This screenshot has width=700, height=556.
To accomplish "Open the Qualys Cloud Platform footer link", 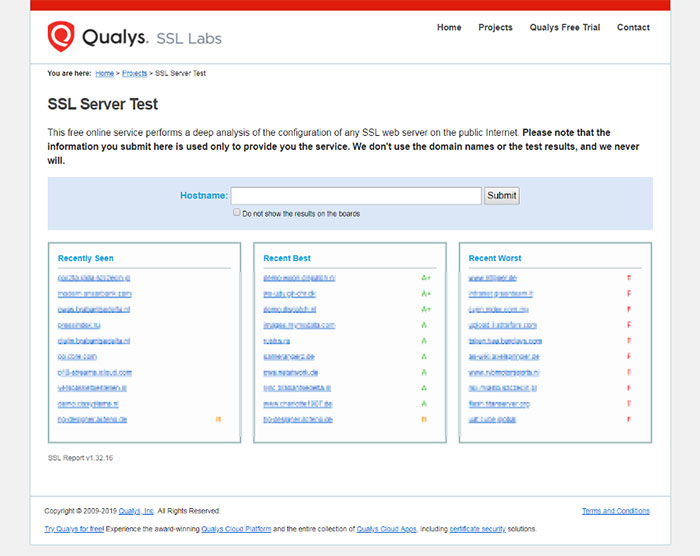I will tap(236, 529).
